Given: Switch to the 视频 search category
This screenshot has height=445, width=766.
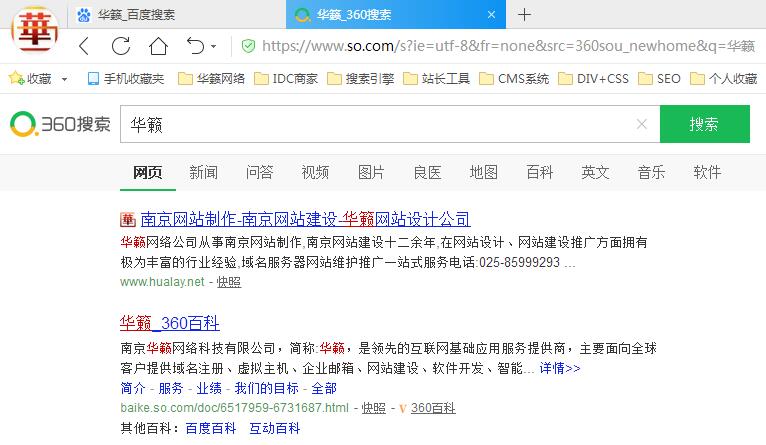Looking at the screenshot, I should pyautogui.click(x=315, y=172).
